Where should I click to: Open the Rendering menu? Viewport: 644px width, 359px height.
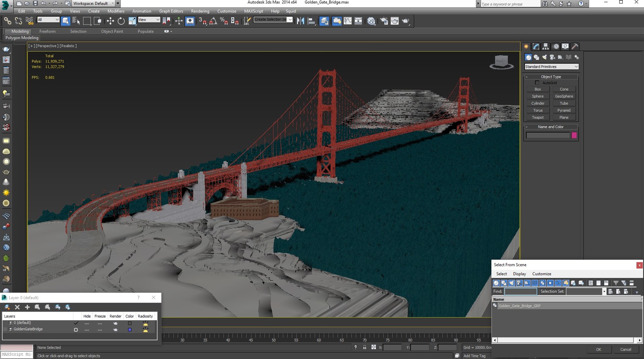[x=200, y=11]
